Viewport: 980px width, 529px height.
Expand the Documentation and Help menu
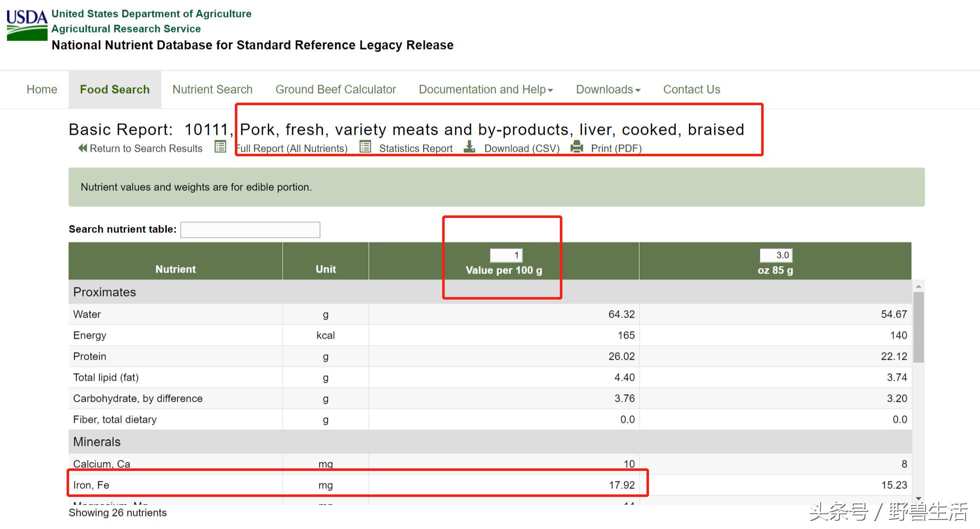[486, 90]
